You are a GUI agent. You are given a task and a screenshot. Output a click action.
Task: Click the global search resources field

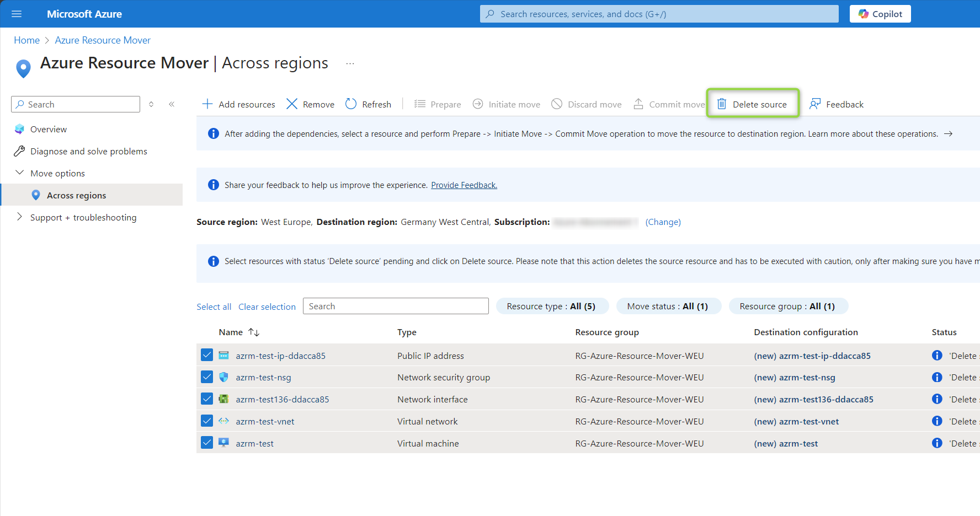[659, 14]
